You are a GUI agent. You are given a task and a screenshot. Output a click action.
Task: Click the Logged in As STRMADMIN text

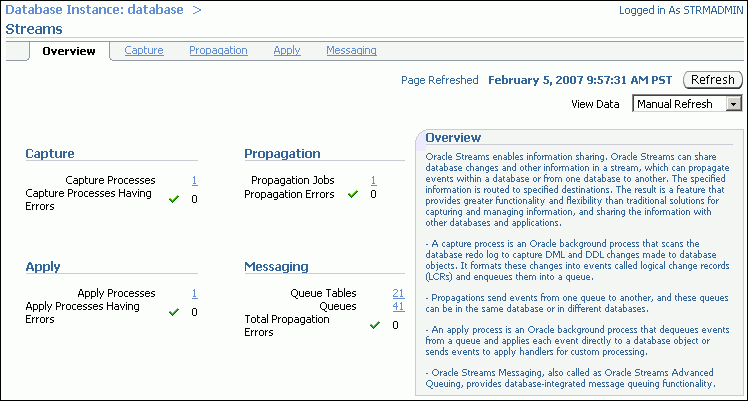click(x=681, y=10)
